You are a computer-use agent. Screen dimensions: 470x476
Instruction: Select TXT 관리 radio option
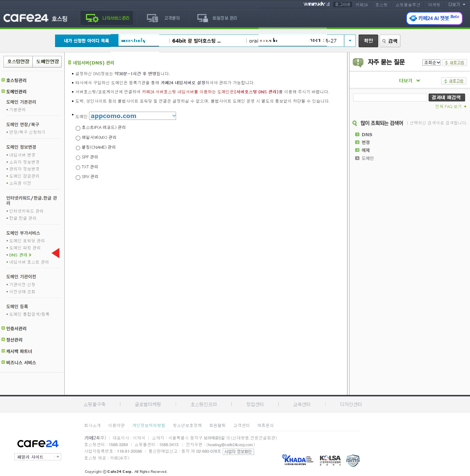78,167
